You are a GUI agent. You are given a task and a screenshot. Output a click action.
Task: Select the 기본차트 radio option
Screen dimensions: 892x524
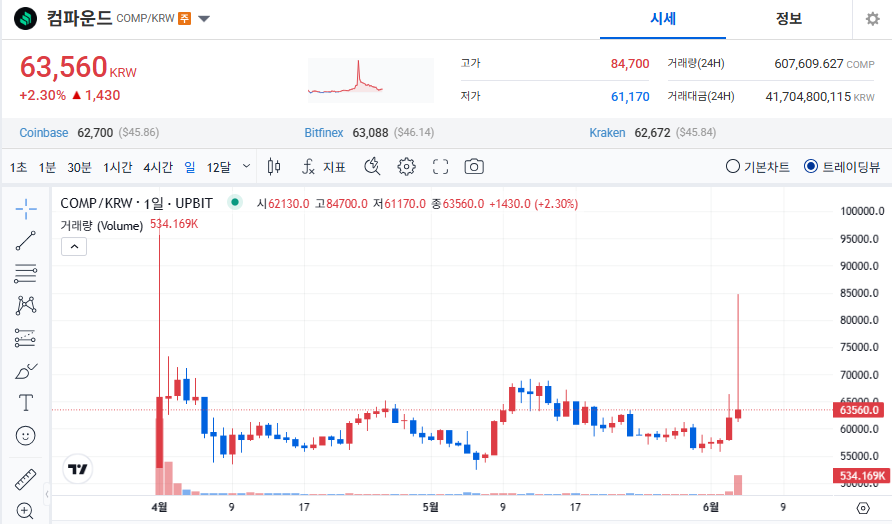[758, 167]
